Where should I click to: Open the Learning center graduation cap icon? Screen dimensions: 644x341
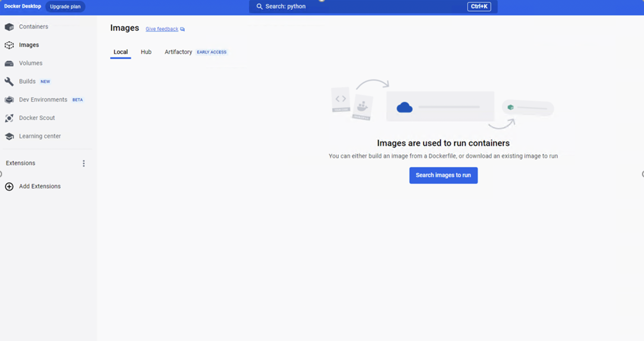[9, 137]
